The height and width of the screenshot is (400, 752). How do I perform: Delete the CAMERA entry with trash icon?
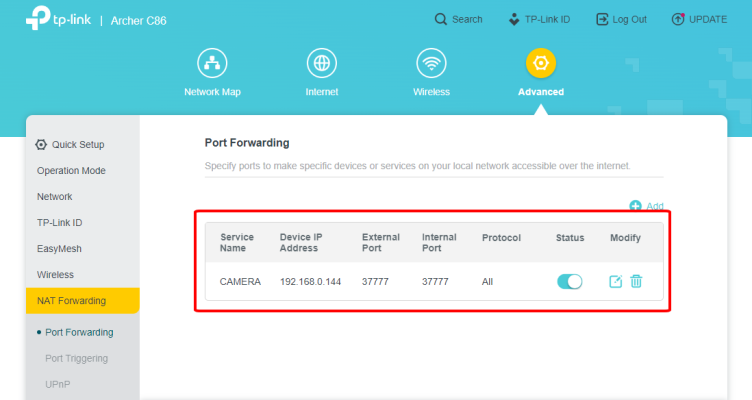(x=636, y=282)
